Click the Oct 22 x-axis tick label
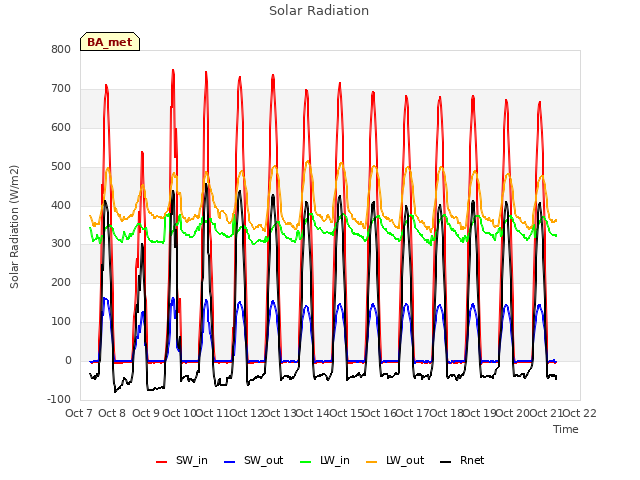640x480 pixels. point(579,413)
